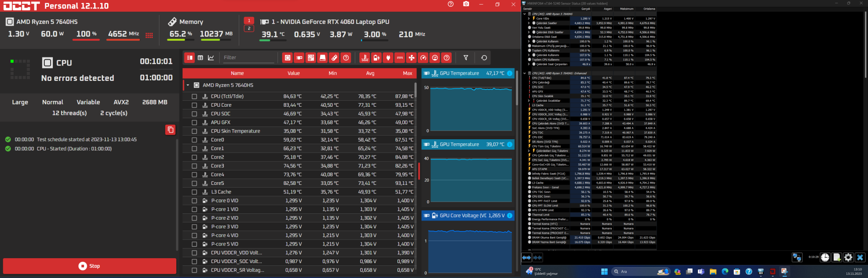Click the GPU Core Voltage graph header

coord(468,216)
